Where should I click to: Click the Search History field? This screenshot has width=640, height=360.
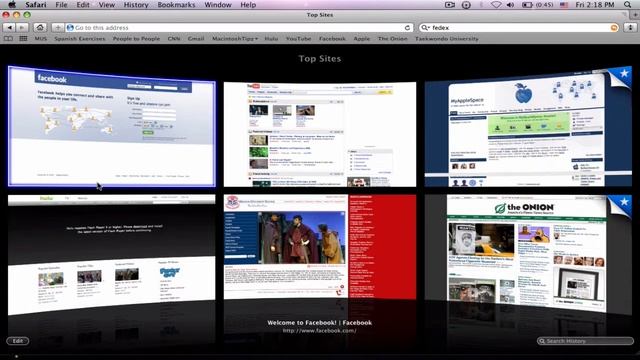point(585,341)
